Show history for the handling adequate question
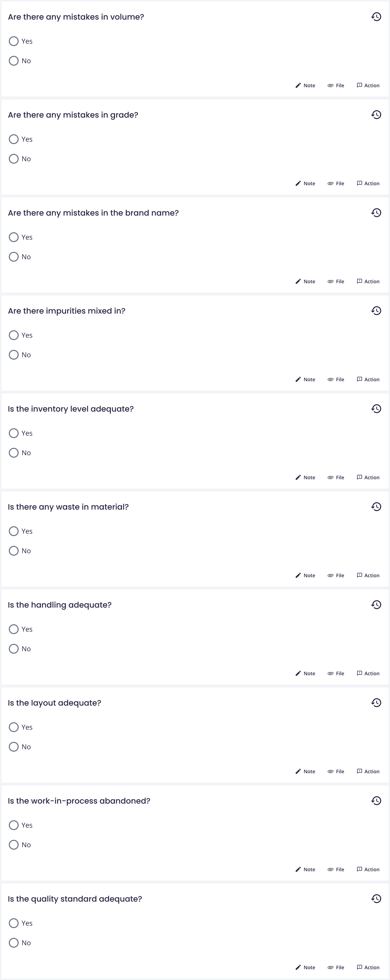The width and height of the screenshot is (390, 980). click(376, 605)
